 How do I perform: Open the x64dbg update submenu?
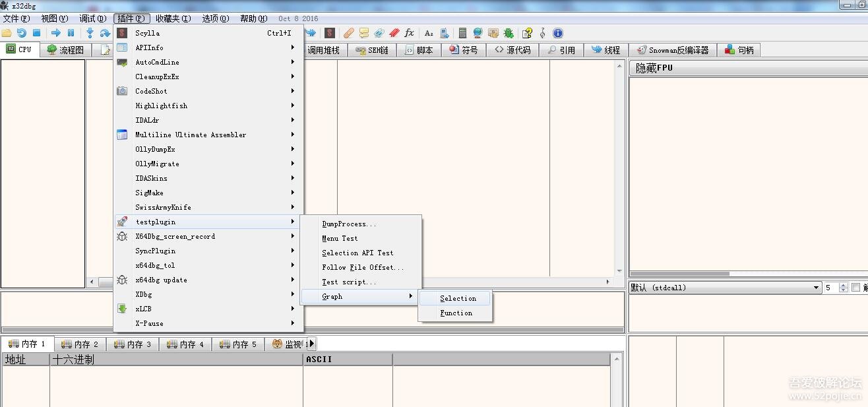[x=208, y=280]
